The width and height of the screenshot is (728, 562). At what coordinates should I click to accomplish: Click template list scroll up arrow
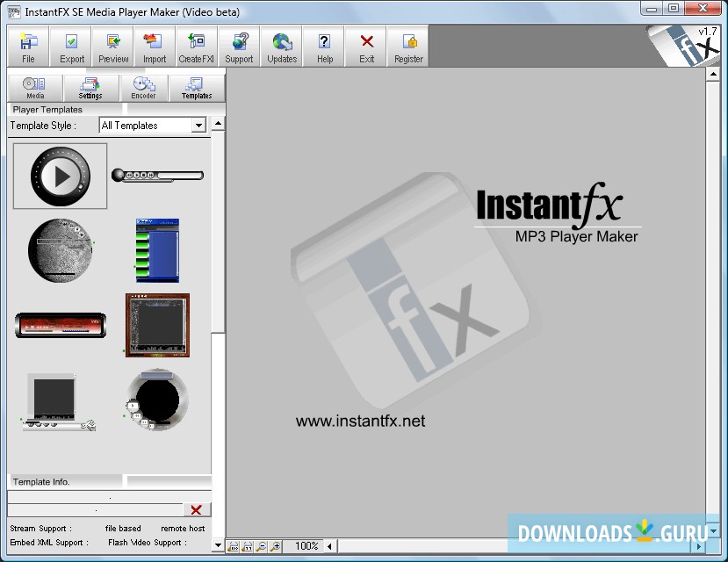[218, 124]
